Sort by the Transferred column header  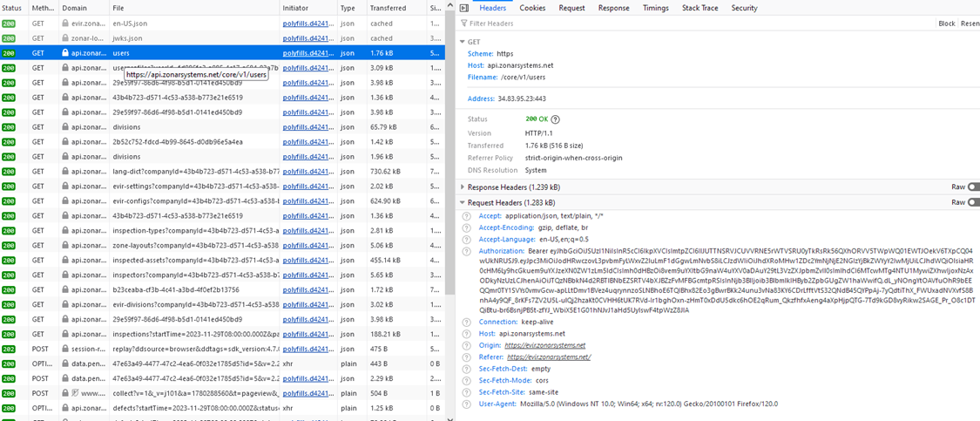point(395,8)
